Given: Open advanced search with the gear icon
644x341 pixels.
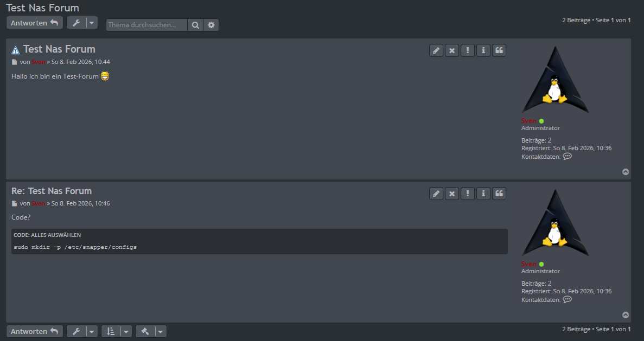Looking at the screenshot, I should tap(211, 25).
